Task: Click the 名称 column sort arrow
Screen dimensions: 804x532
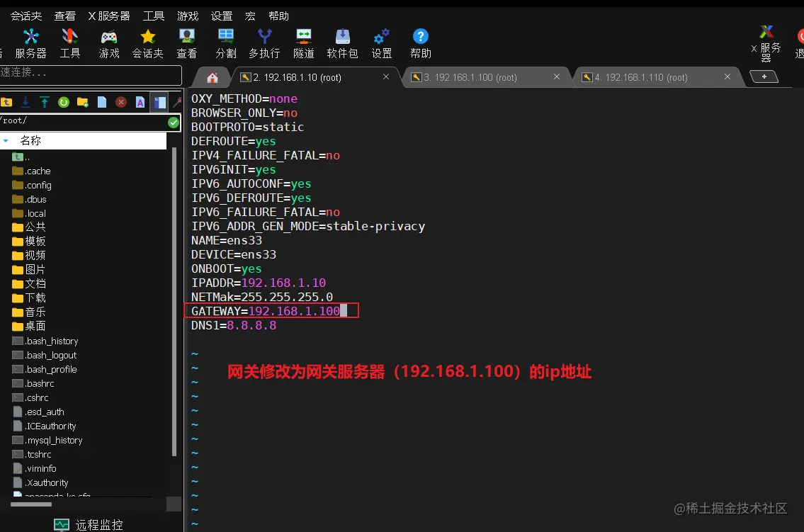Action: point(6,141)
